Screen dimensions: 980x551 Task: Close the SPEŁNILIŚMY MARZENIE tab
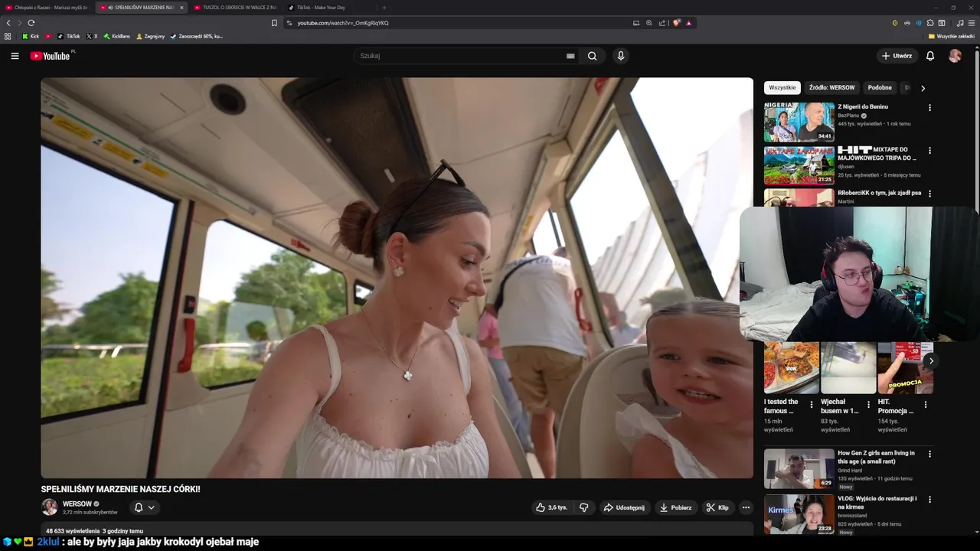181,8
